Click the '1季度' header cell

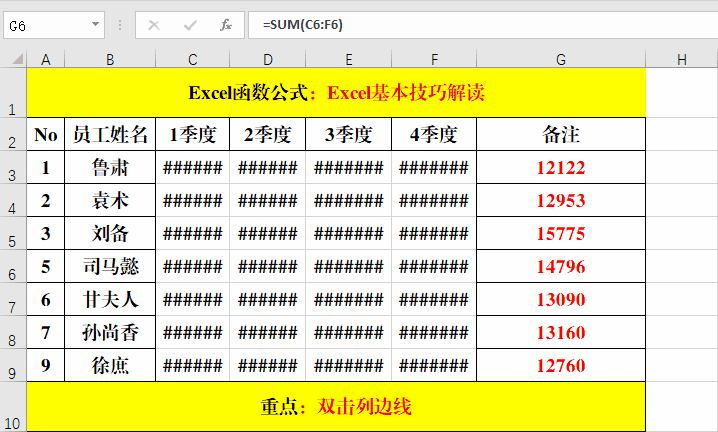[192, 134]
